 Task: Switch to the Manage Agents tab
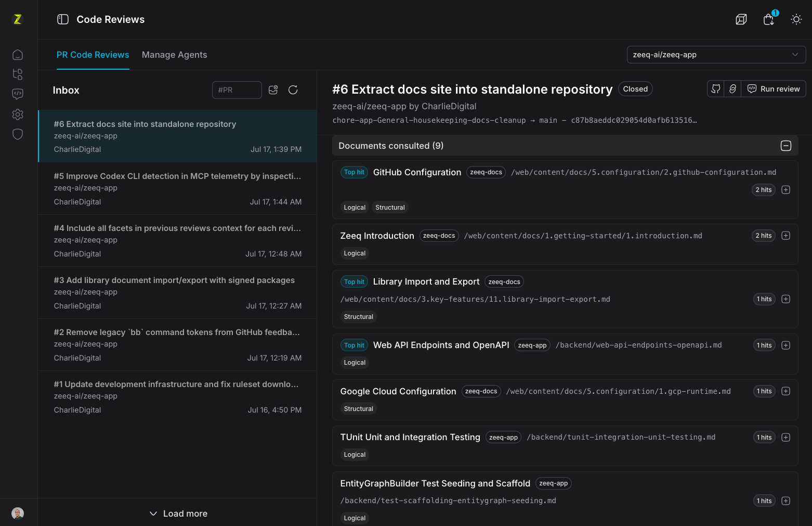(175, 55)
